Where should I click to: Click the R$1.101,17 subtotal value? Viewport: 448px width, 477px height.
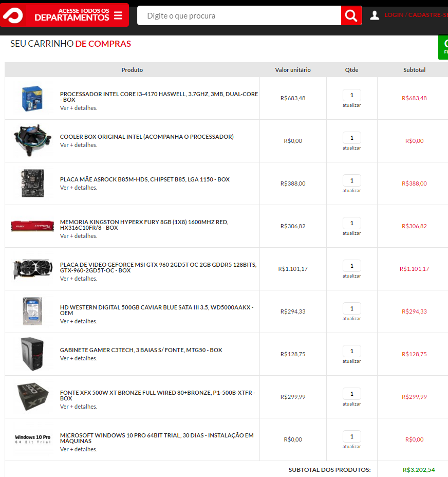(414, 269)
